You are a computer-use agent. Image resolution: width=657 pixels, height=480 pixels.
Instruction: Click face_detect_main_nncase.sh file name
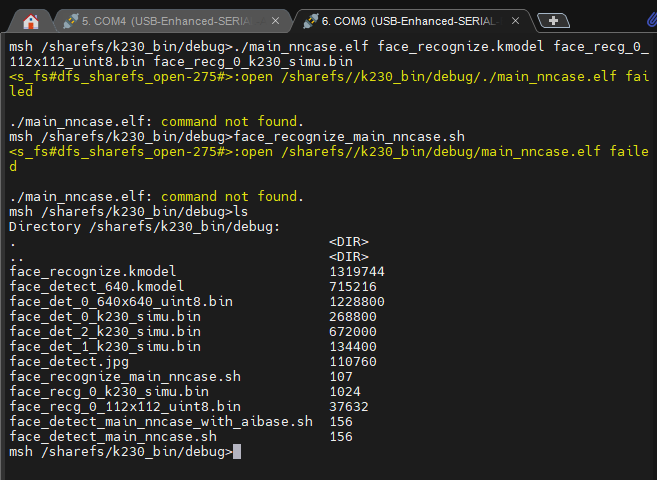pyautogui.click(x=113, y=437)
